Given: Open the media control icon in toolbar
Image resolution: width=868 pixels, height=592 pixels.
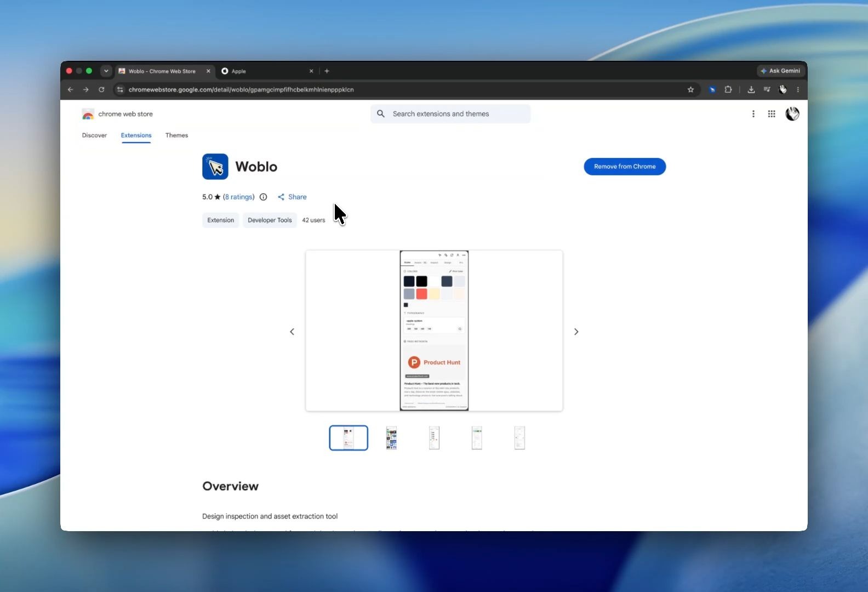Looking at the screenshot, I should click(x=767, y=89).
